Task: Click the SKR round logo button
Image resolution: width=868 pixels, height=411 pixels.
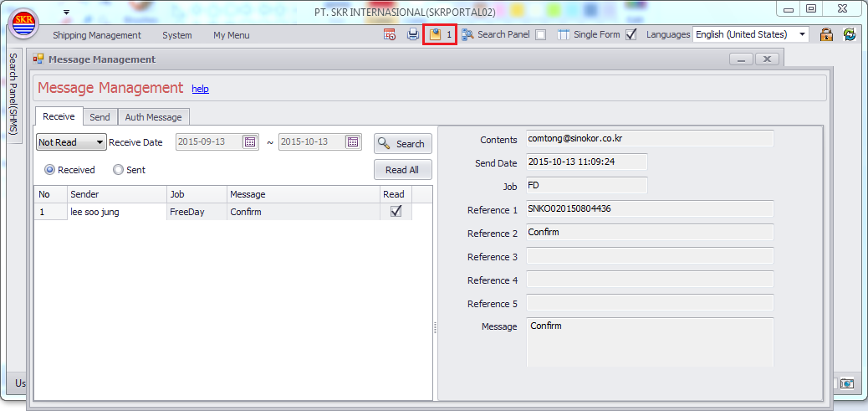Action: [x=23, y=23]
